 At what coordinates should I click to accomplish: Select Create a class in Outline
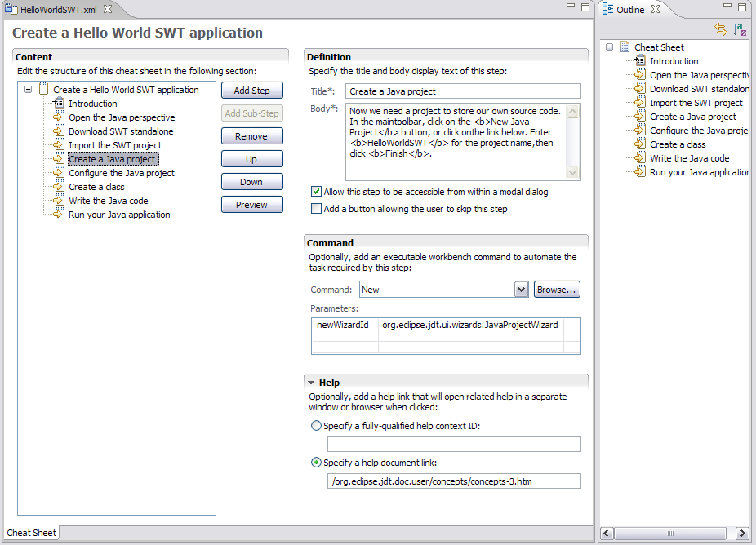(x=678, y=144)
